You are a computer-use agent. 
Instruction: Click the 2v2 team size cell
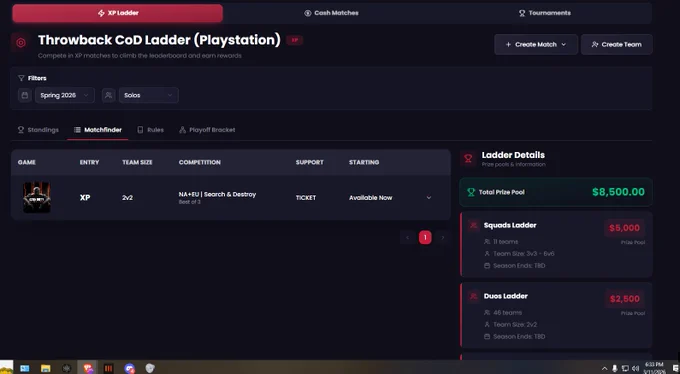point(128,197)
